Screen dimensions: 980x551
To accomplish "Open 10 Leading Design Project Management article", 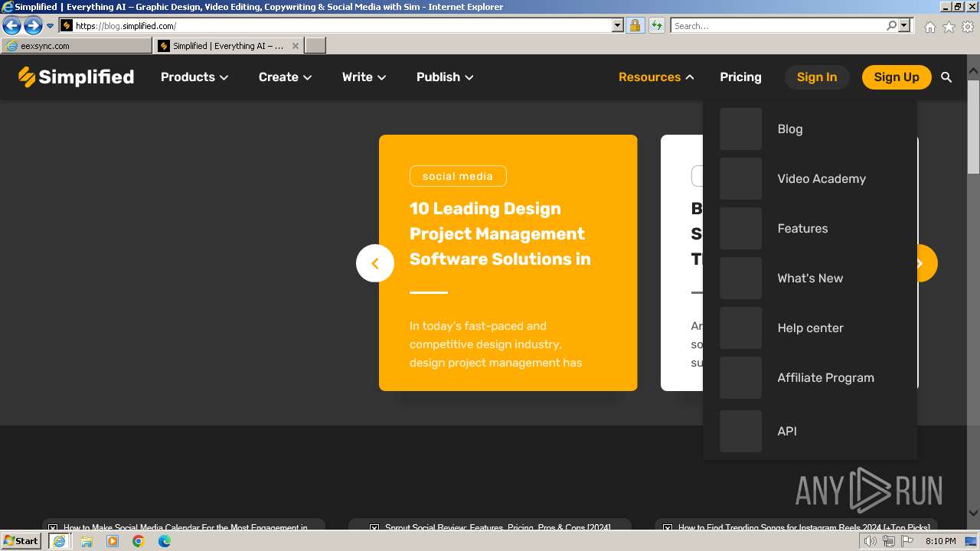I will tap(500, 233).
